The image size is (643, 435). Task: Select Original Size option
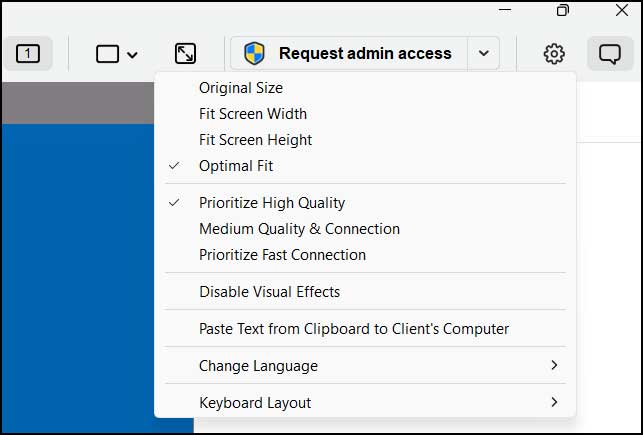241,88
